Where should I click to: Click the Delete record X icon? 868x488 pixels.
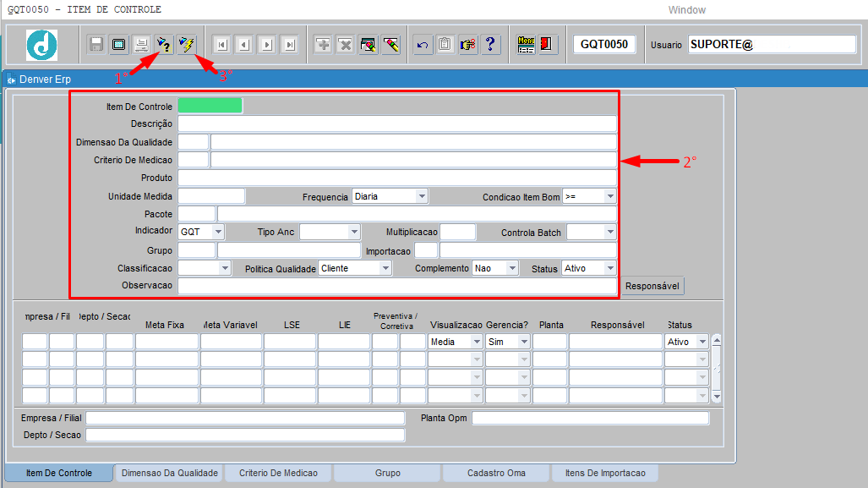346,44
